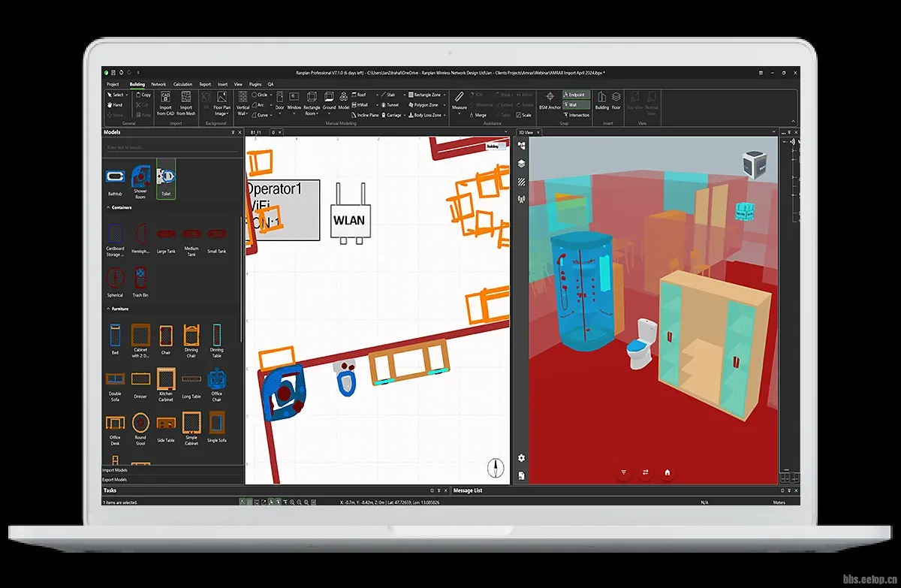Select the B1_F1 document tab

pos(256,132)
